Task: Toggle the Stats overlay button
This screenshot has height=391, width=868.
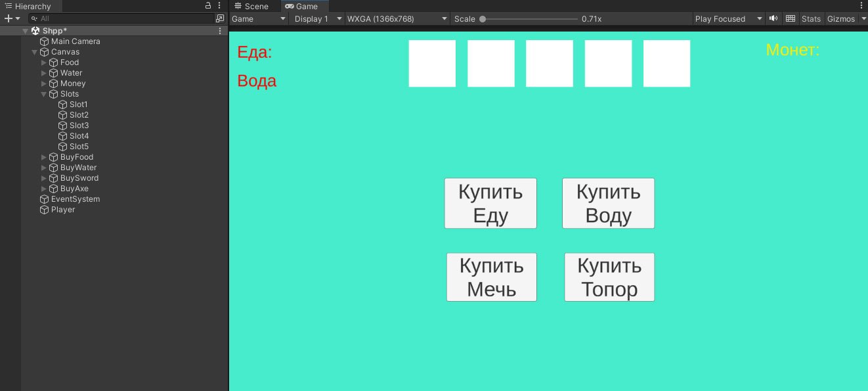Action: pyautogui.click(x=811, y=19)
